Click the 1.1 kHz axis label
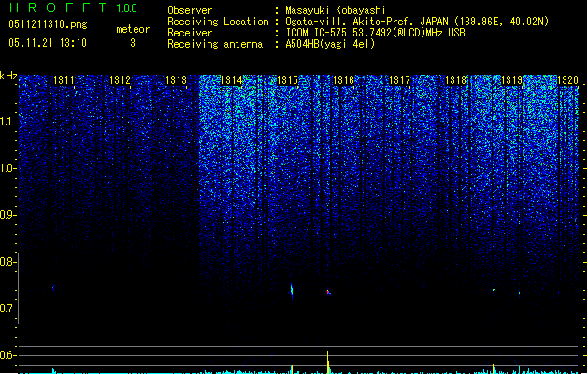 tap(7, 122)
